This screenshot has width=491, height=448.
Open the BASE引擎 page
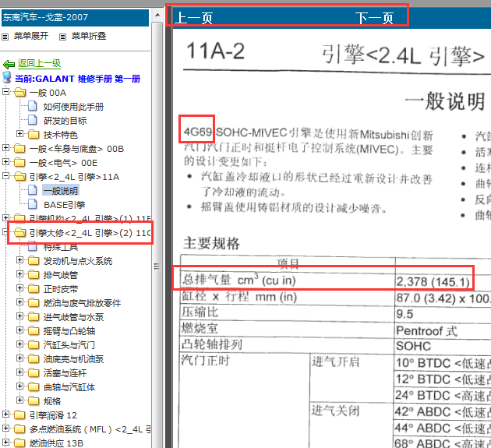[64, 205]
